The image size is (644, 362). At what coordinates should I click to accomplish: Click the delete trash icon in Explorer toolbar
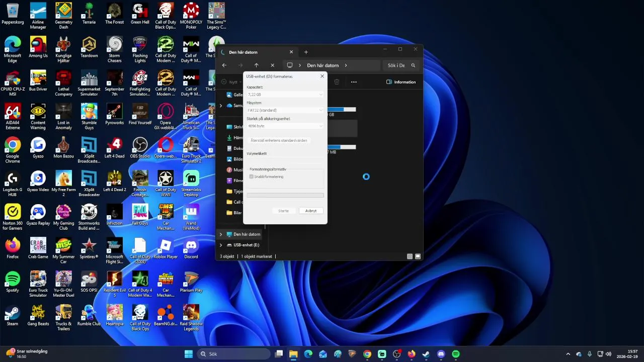[337, 82]
